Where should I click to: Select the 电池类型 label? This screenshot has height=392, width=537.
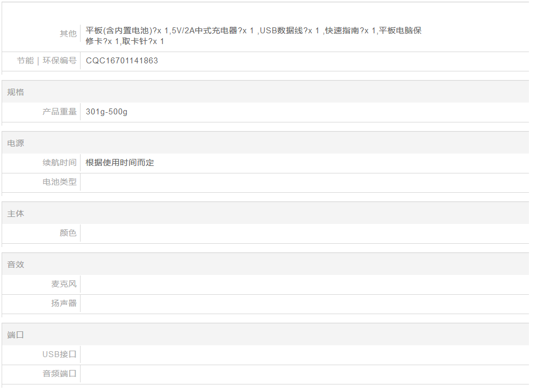(x=60, y=182)
